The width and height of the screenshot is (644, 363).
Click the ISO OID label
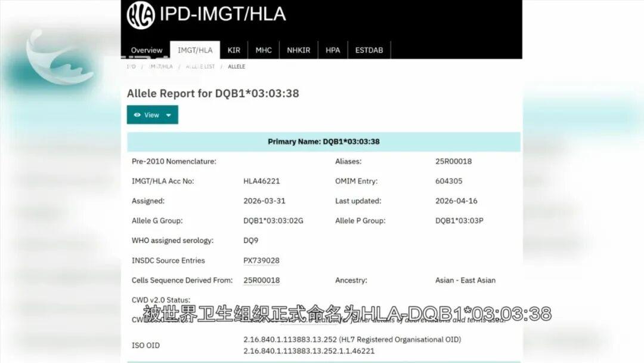pyautogui.click(x=146, y=345)
